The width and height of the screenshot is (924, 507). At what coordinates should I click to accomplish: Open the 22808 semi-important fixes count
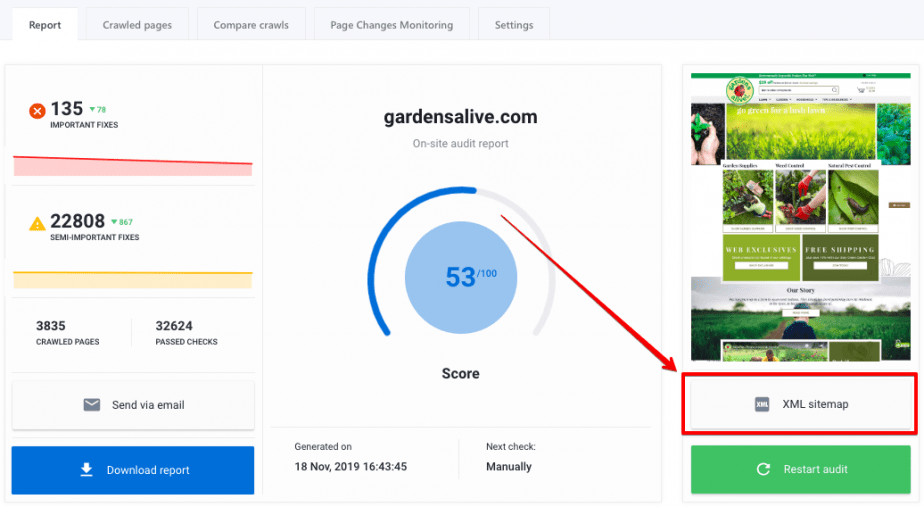(77, 221)
